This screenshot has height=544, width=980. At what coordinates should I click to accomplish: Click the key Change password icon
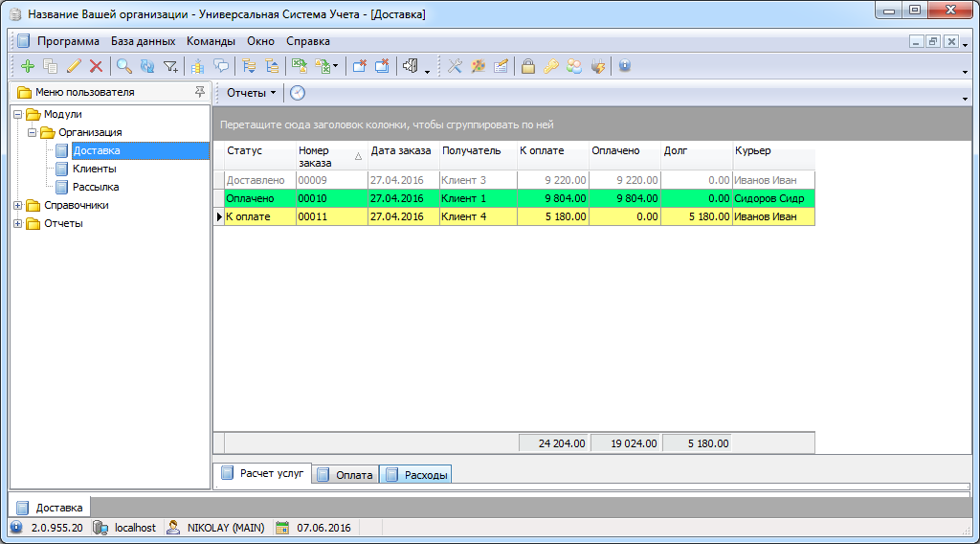coord(550,66)
